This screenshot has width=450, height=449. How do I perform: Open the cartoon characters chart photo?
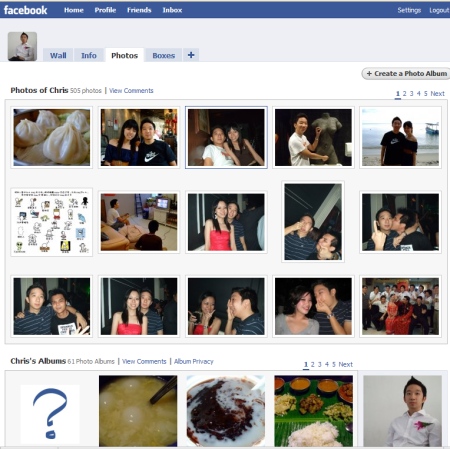tap(52, 222)
